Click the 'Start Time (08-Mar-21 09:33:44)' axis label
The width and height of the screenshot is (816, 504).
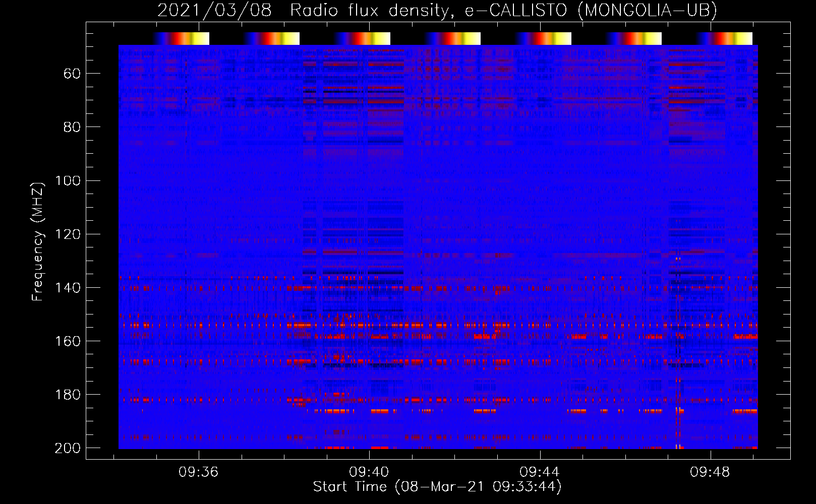click(437, 487)
